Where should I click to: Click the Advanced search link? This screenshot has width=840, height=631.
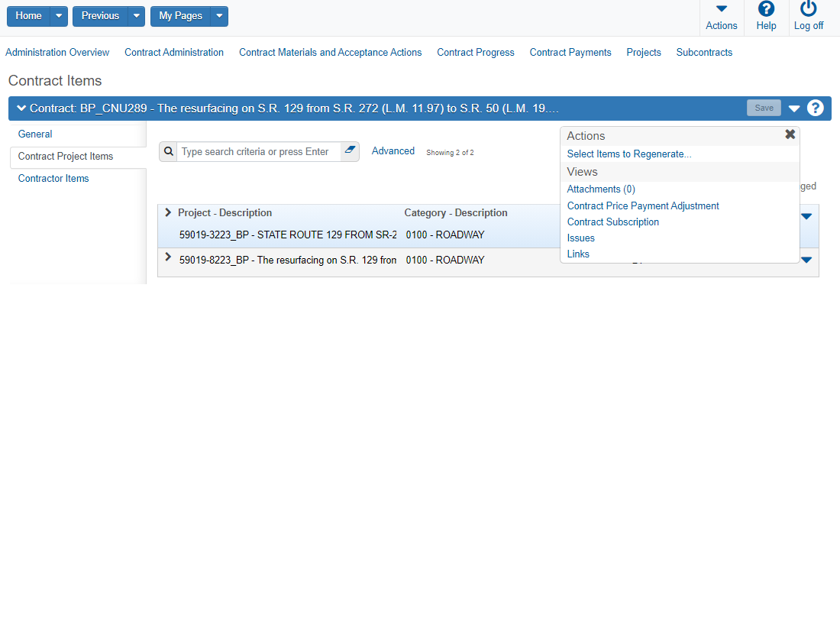click(x=393, y=151)
